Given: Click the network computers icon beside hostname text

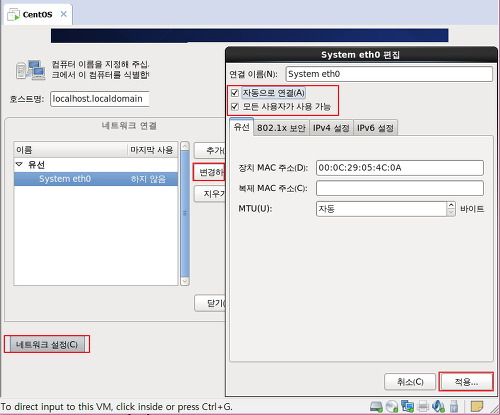Looking at the screenshot, I should point(31,70).
